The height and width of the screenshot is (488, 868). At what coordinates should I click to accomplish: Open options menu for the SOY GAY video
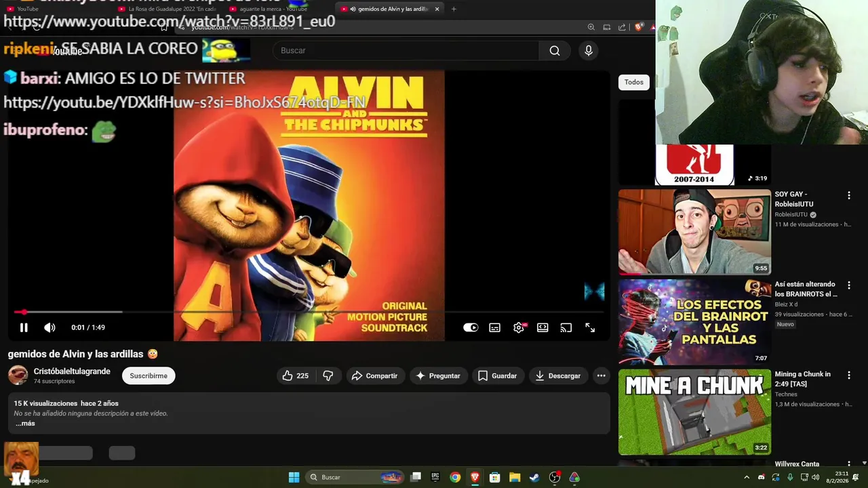coord(848,195)
